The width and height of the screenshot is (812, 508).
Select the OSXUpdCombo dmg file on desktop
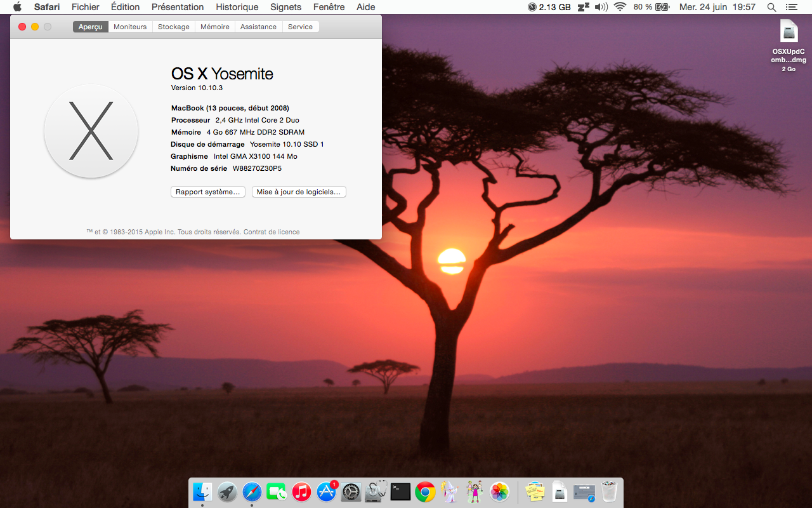coord(789,46)
